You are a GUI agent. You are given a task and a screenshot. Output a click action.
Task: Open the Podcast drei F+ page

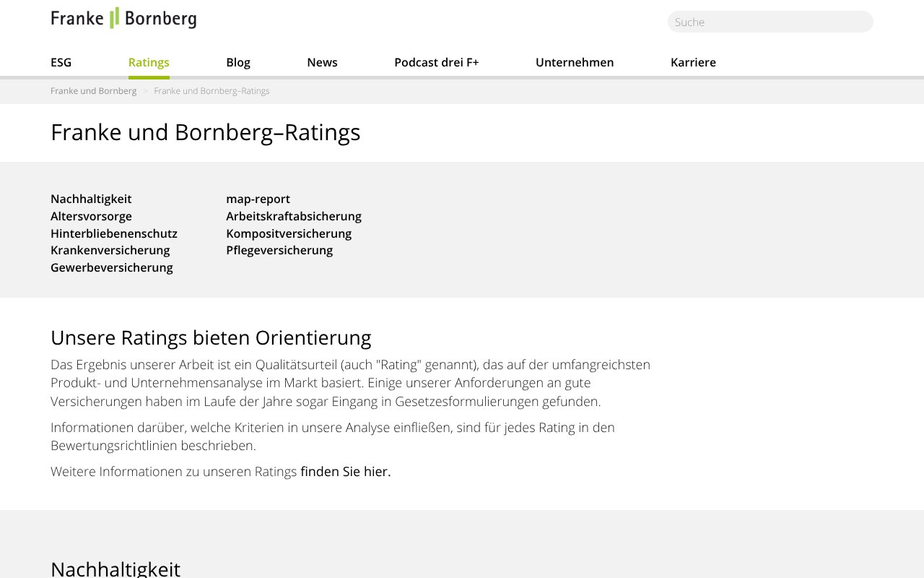[436, 62]
